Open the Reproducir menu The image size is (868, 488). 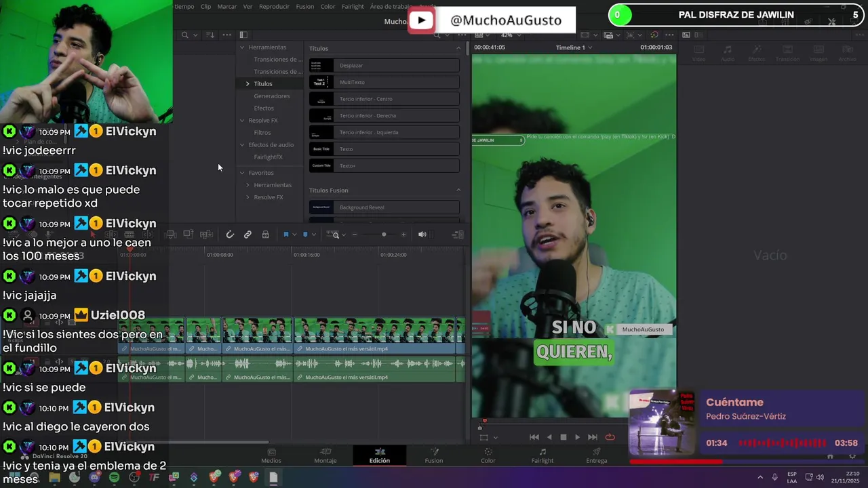(274, 7)
